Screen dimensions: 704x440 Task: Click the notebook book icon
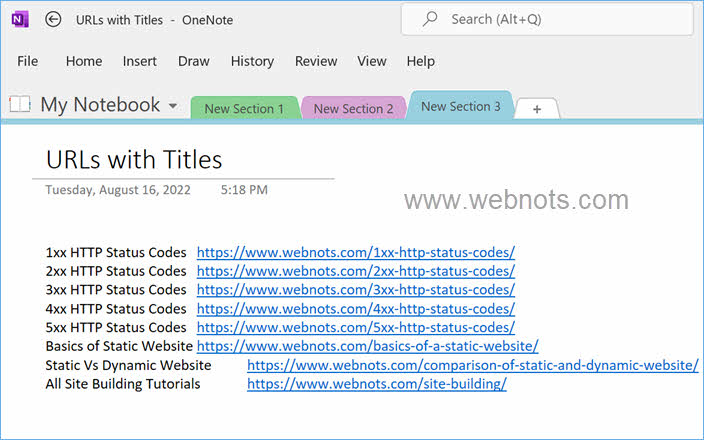20,104
